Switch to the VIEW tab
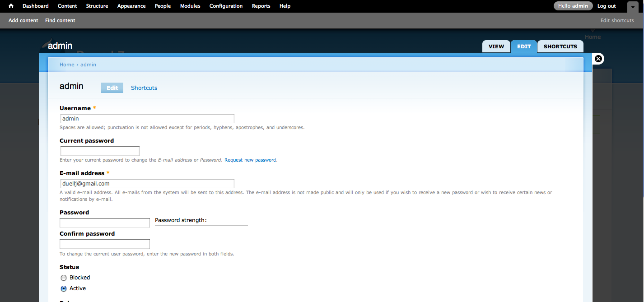Viewport: 644px width, 302px height. [x=496, y=46]
